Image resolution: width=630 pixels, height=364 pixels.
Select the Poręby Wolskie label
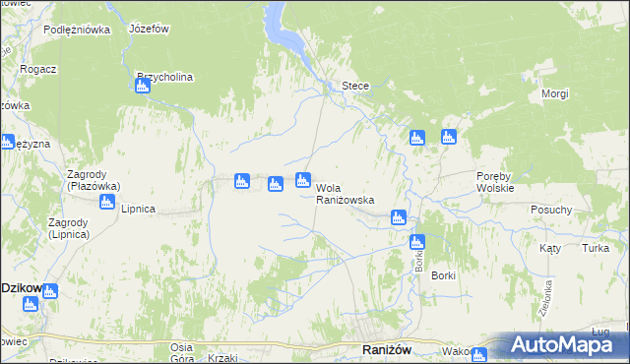pyautogui.click(x=495, y=182)
